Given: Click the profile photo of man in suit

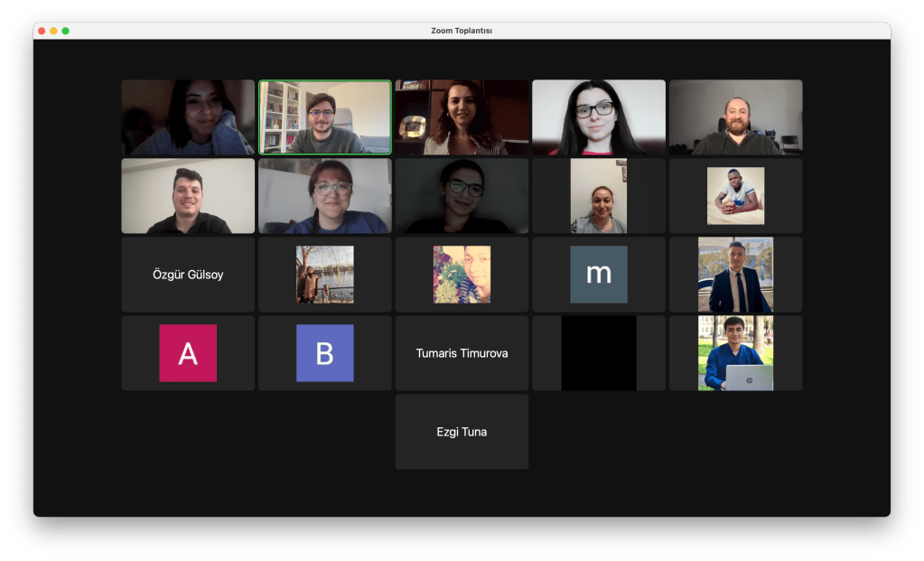Looking at the screenshot, I should 735,275.
